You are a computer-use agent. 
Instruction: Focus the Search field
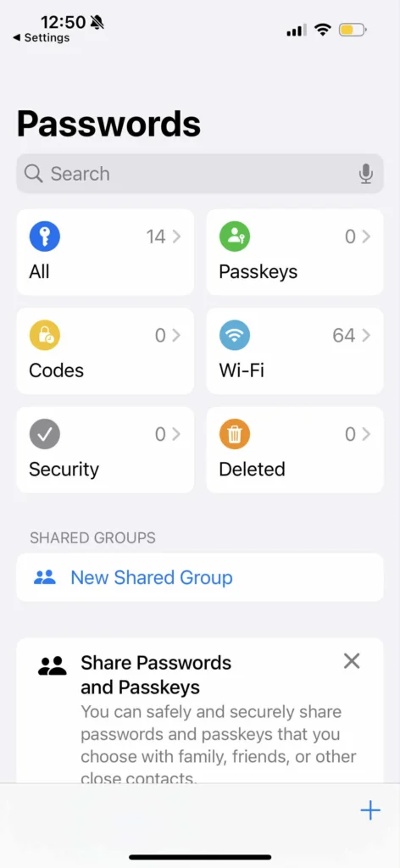(200, 174)
